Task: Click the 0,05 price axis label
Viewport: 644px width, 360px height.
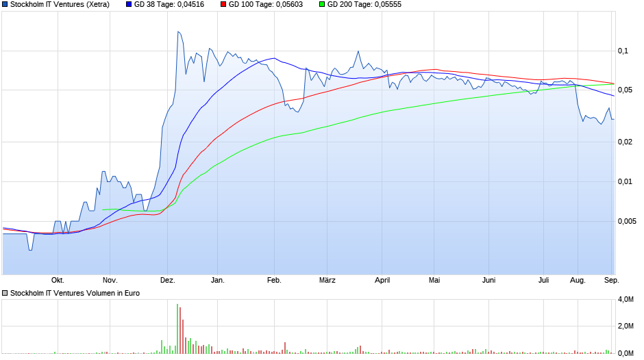Action: [625, 90]
